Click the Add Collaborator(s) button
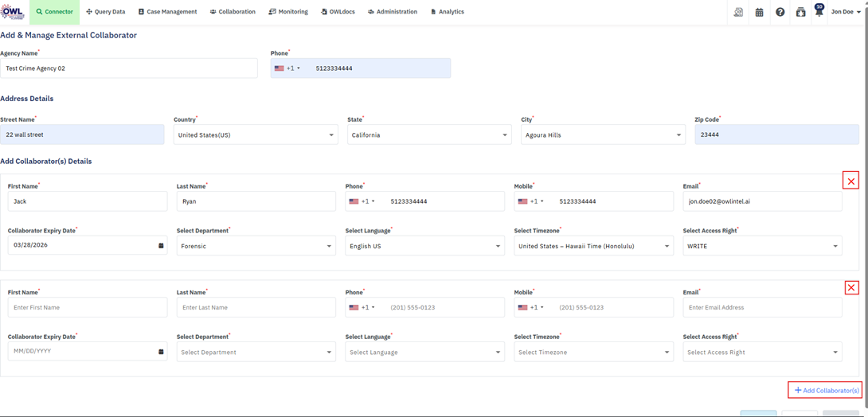The width and height of the screenshot is (868, 417). [x=826, y=390]
